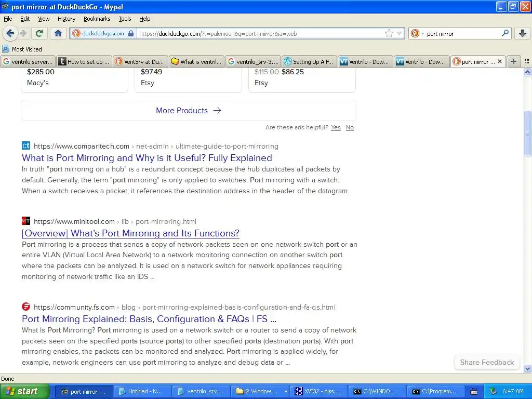
Task: Answer Yes to ads helpful question
Action: click(x=336, y=128)
